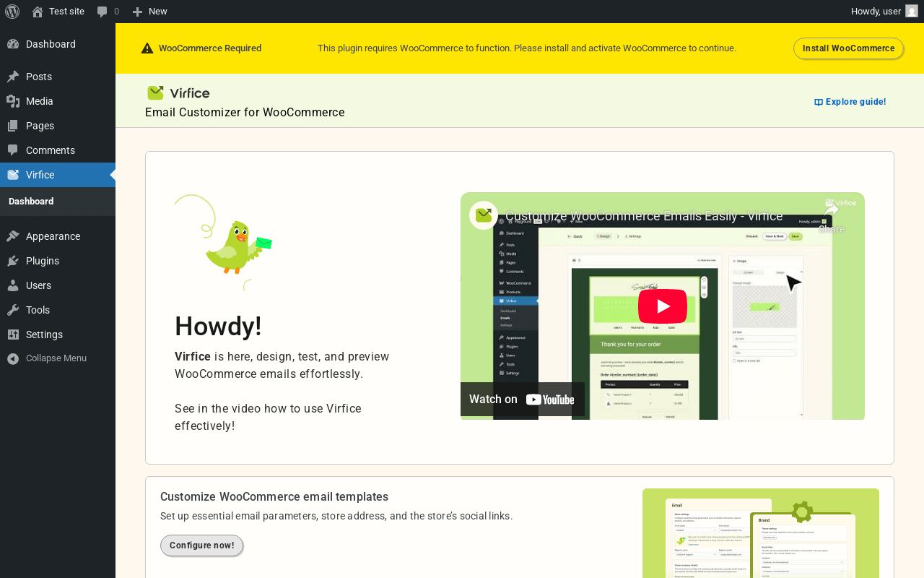Click the Media icon in the sidebar
The height and width of the screenshot is (578, 924).
pyautogui.click(x=13, y=101)
